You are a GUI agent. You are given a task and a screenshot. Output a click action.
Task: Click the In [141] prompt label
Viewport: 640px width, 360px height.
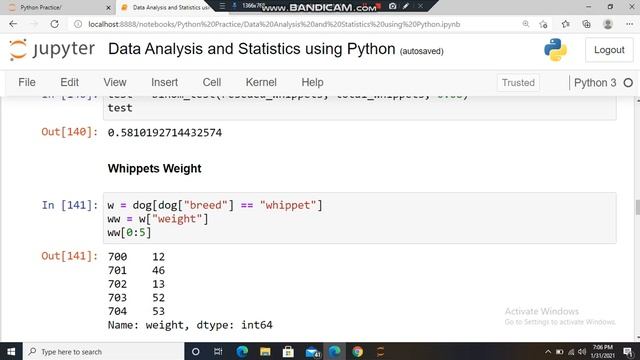69,205
